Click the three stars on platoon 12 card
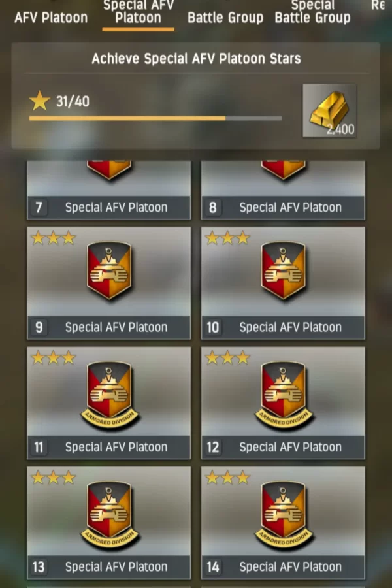Screen dimensions: 392x588 (228, 358)
